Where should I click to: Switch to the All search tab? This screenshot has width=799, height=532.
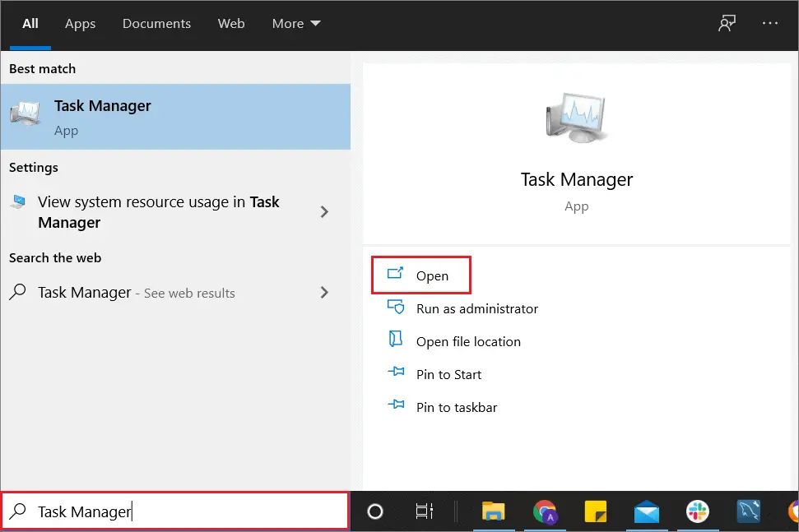tap(30, 24)
